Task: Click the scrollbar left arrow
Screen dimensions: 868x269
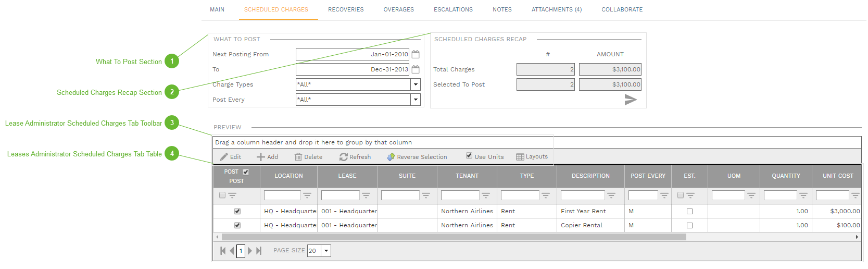Action: pos(218,237)
